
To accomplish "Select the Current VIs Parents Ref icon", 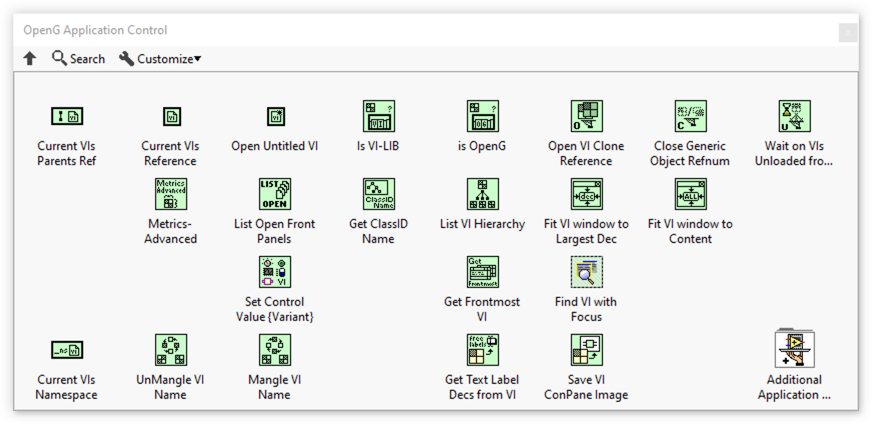I will pyautogui.click(x=67, y=116).
